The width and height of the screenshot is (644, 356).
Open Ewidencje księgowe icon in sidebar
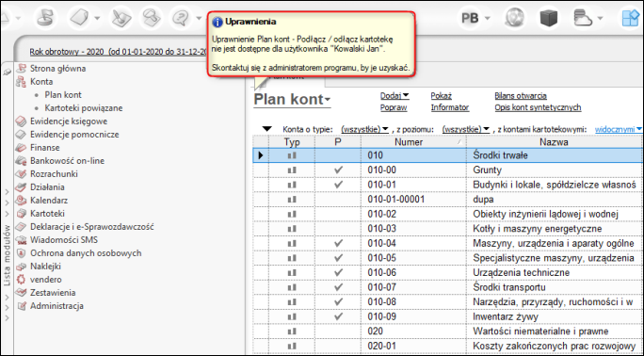(x=21, y=121)
